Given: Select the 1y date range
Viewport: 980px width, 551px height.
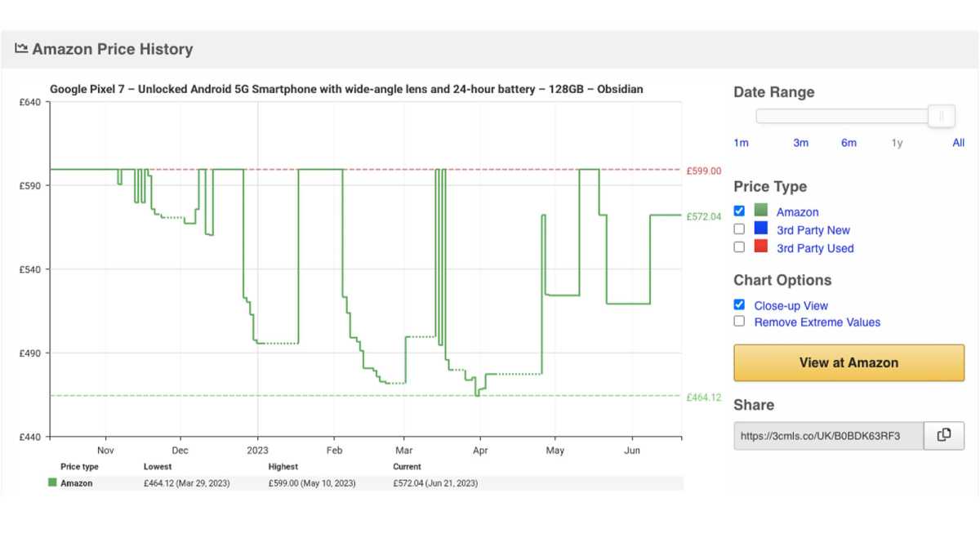Looking at the screenshot, I should pyautogui.click(x=897, y=143).
